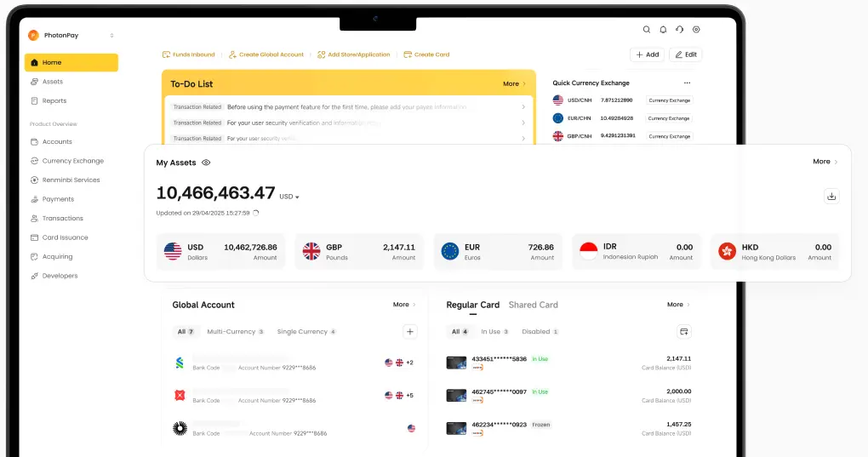
Task: Open More in My Assets panel
Action: click(825, 162)
